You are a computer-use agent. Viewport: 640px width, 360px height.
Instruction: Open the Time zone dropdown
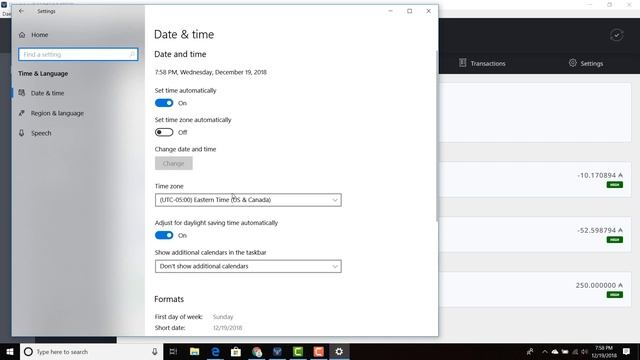248,200
